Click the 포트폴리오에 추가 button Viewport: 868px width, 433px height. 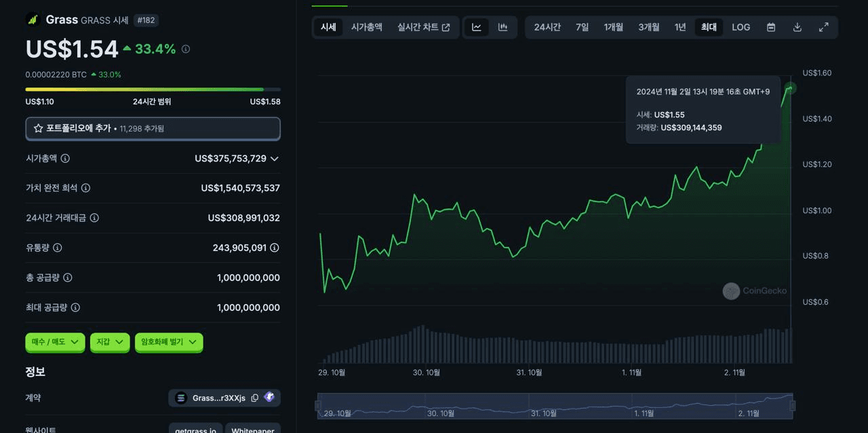point(153,128)
